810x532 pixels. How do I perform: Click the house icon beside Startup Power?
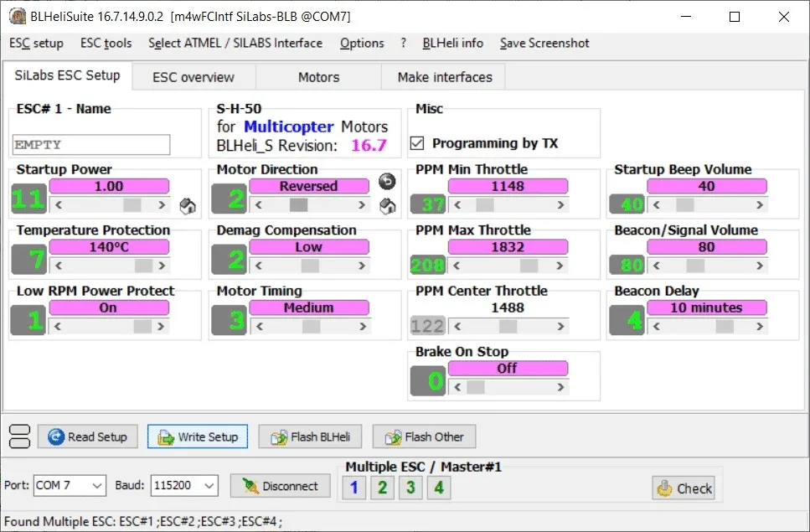(188, 205)
